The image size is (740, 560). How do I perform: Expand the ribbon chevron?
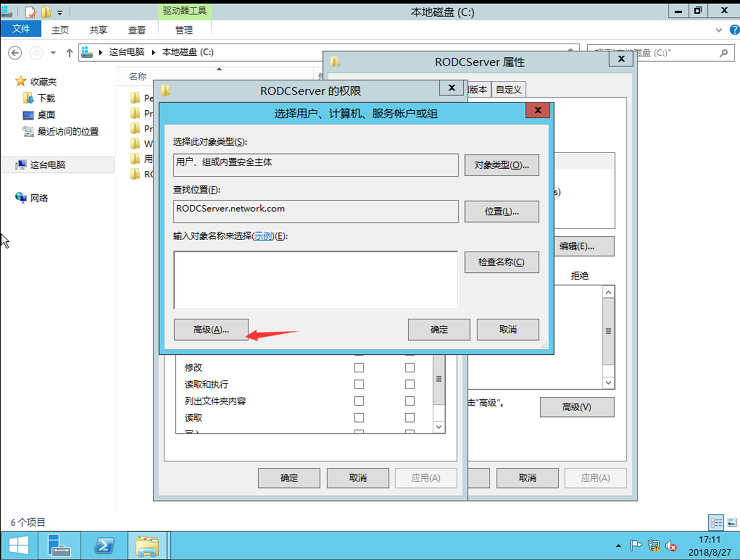[x=719, y=30]
